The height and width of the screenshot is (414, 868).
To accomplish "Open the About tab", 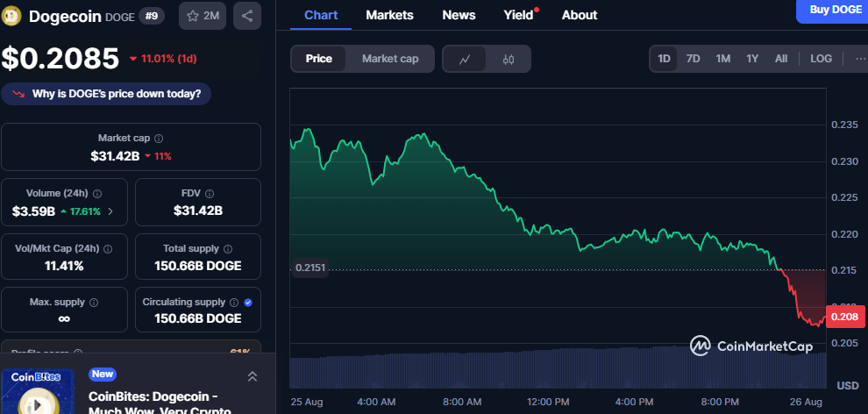I will [580, 16].
